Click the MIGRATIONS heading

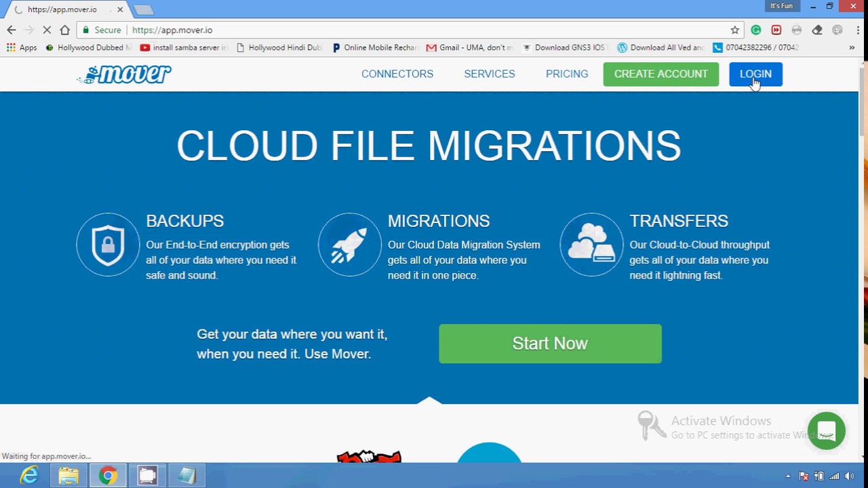pyautogui.click(x=439, y=221)
